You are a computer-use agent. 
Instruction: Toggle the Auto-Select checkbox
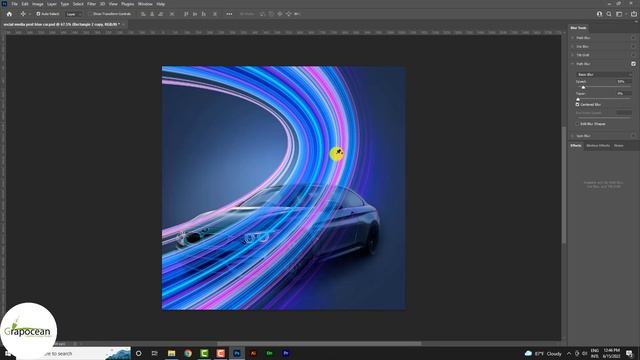[38, 14]
